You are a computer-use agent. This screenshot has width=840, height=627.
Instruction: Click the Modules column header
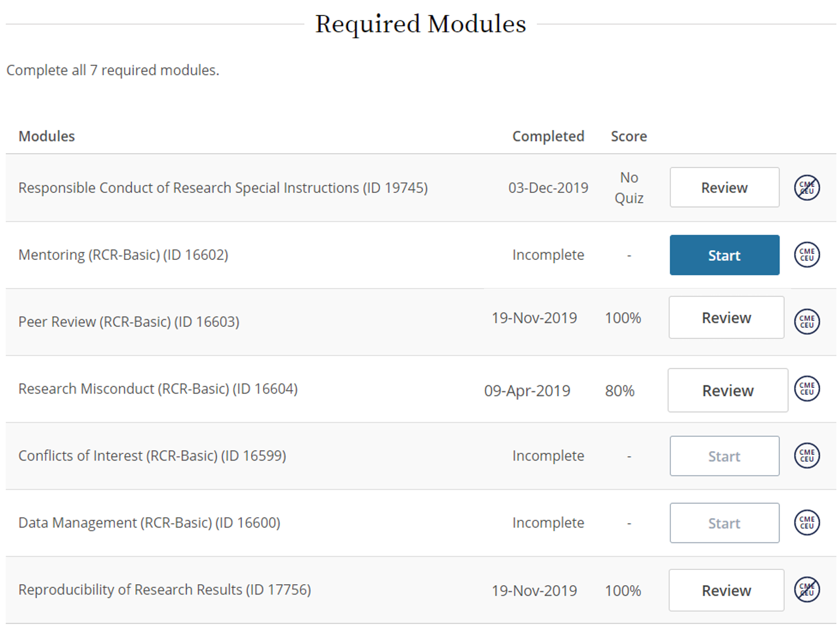coord(47,136)
